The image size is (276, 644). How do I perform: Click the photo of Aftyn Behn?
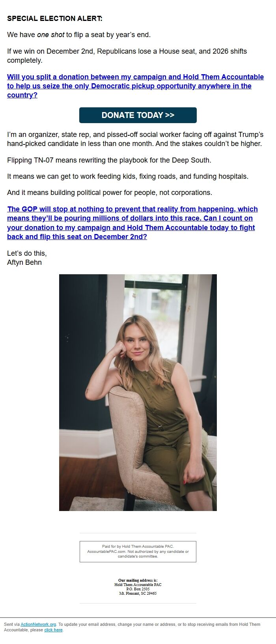pos(138,392)
